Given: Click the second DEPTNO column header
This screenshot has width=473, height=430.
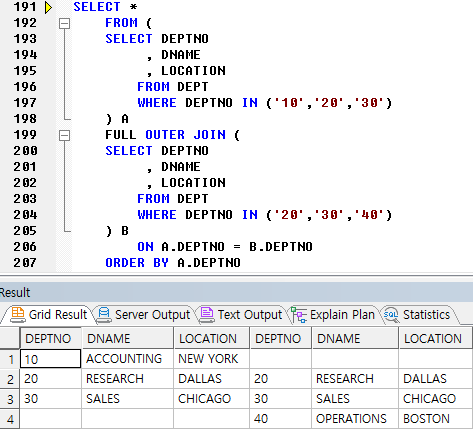Looking at the screenshot, I should [281, 338].
